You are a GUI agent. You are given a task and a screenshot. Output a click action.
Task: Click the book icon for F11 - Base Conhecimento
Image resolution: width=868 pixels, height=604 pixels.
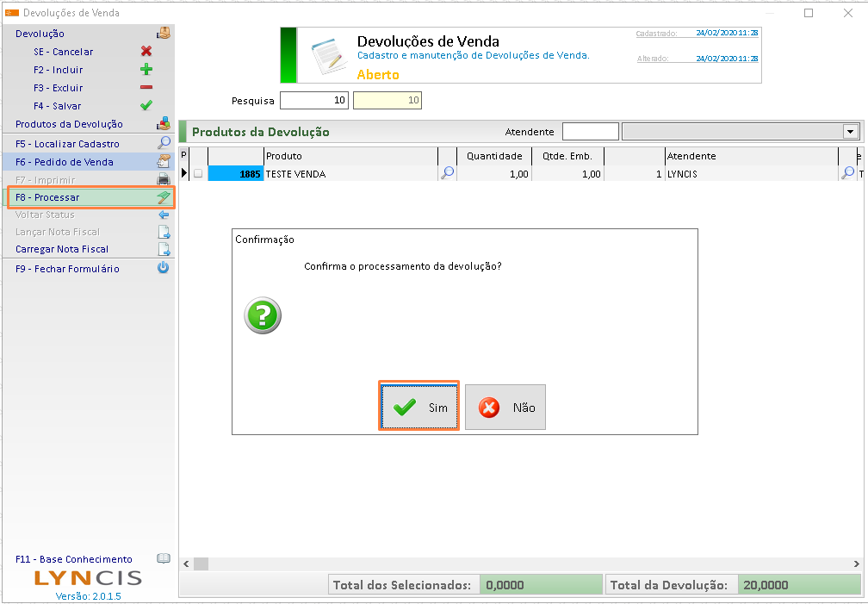pyautogui.click(x=164, y=559)
